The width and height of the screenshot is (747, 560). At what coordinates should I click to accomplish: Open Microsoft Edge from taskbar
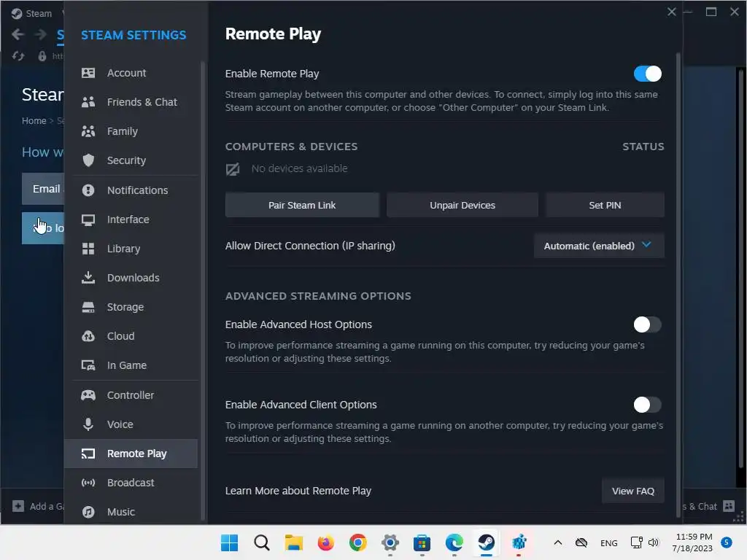pyautogui.click(x=454, y=542)
